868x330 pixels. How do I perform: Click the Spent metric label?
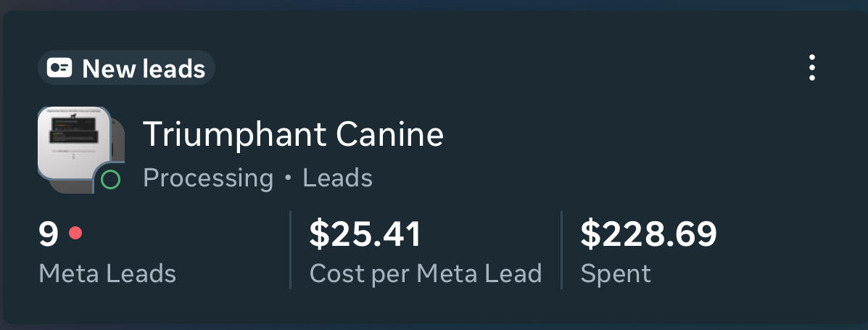[x=616, y=273]
